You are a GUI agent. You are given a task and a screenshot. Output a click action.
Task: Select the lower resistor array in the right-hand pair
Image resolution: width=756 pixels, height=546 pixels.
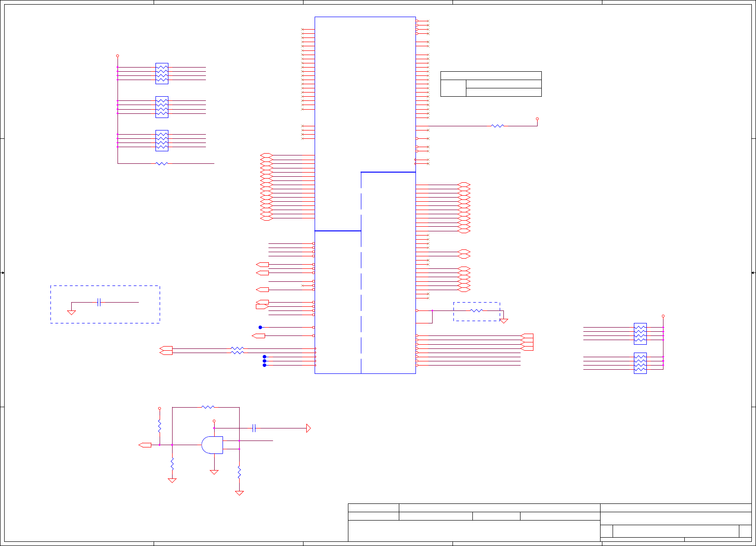point(640,363)
